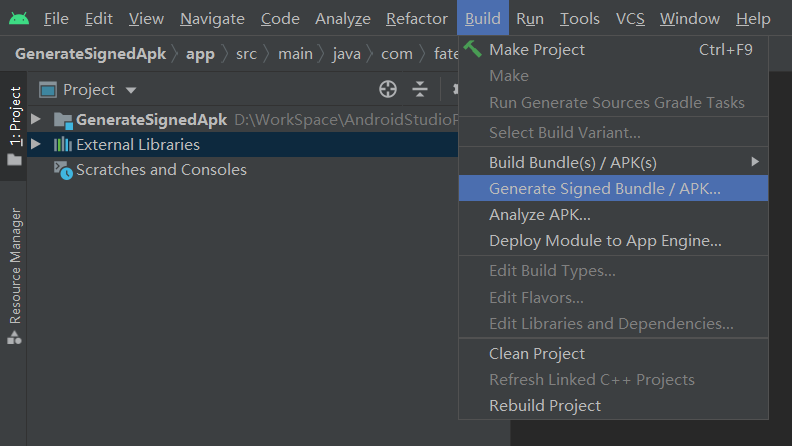The width and height of the screenshot is (792, 446).
Task: Choose Make Project from Build menu
Action: click(x=613, y=49)
